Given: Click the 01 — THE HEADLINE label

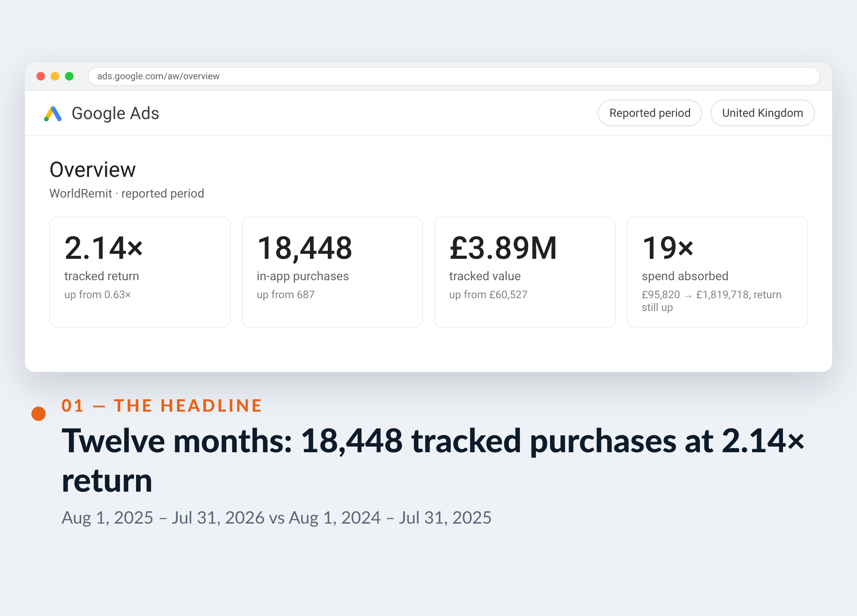Looking at the screenshot, I should click(x=162, y=406).
